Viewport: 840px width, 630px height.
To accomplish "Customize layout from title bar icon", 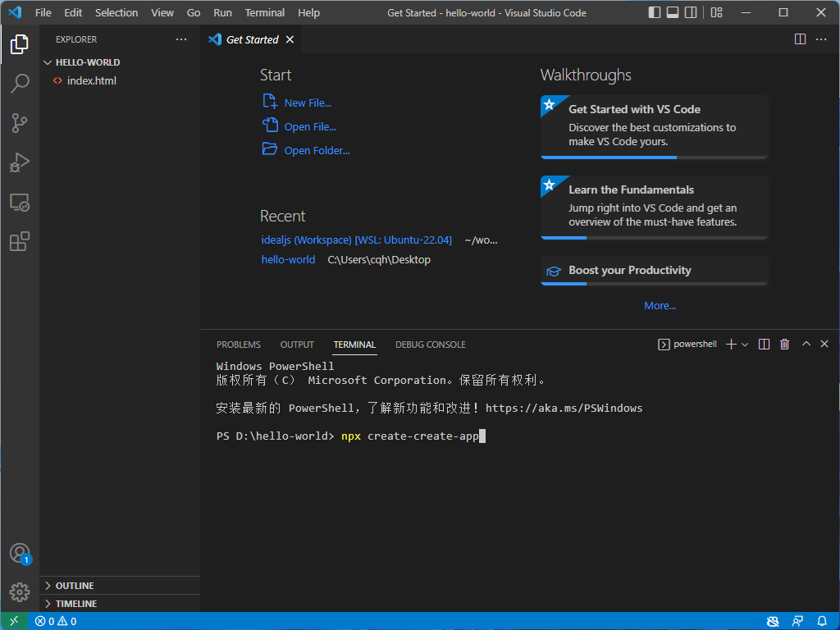I will pos(716,12).
